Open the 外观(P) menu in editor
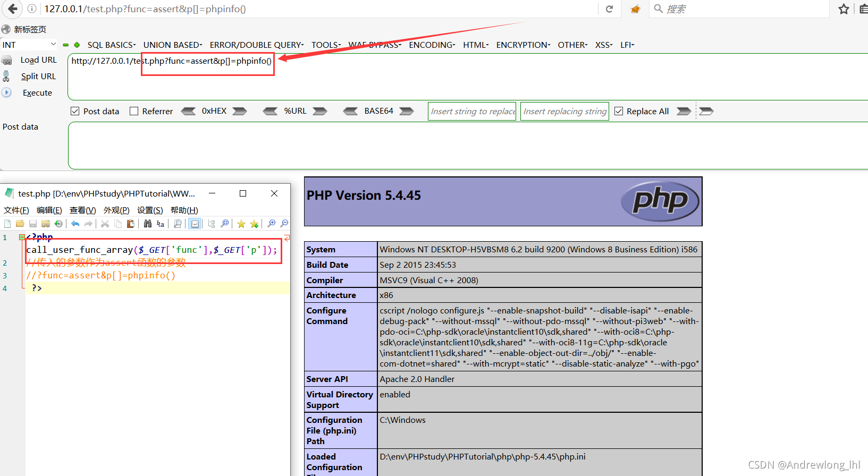The image size is (868, 476). pyautogui.click(x=116, y=210)
